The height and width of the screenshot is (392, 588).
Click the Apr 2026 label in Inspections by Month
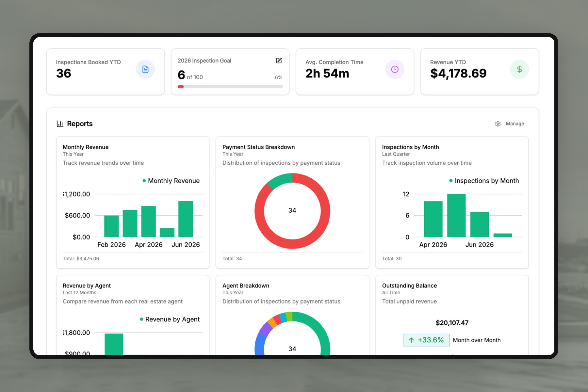click(x=433, y=245)
